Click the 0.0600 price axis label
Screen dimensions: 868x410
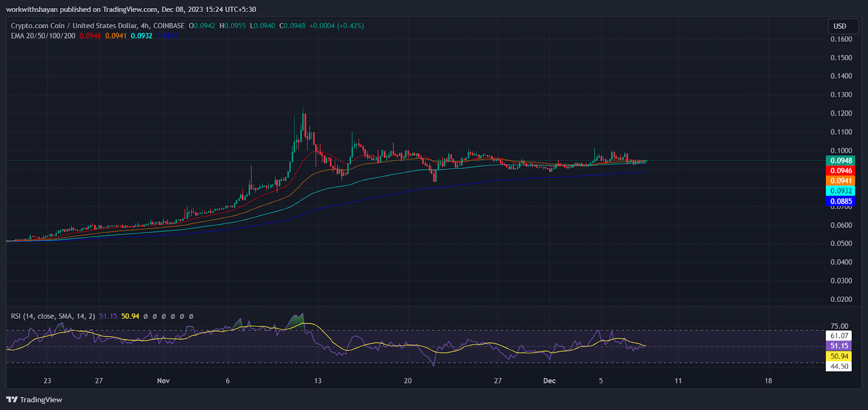coord(841,225)
